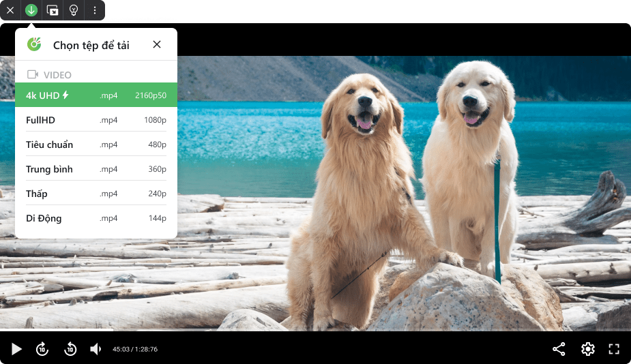Enter fullscreen mode
This screenshot has height=364, width=631.
[x=614, y=349]
